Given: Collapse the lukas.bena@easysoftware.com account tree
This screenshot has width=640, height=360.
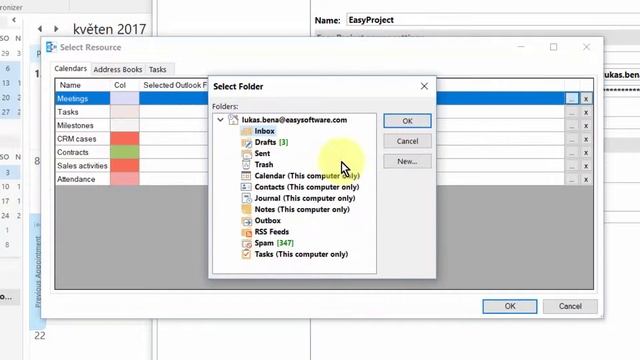Looking at the screenshot, I should [x=220, y=120].
